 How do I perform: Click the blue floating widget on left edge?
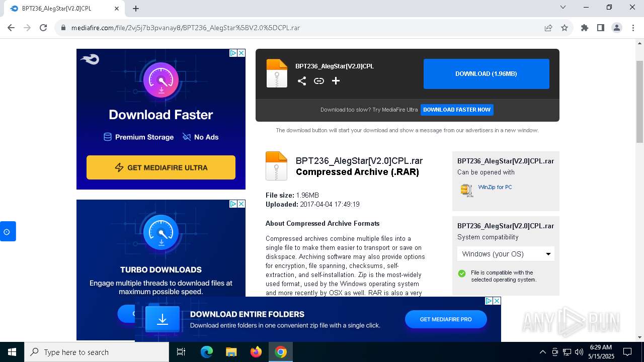click(x=8, y=231)
